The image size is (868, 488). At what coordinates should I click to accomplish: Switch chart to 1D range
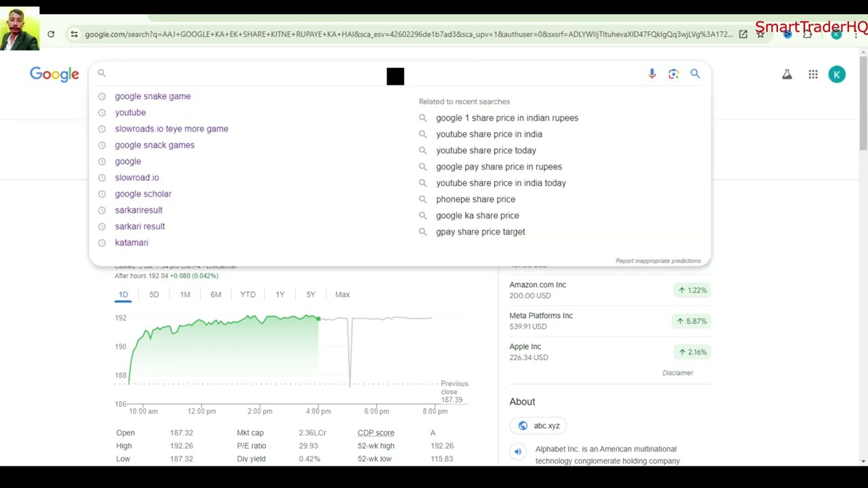123,295
